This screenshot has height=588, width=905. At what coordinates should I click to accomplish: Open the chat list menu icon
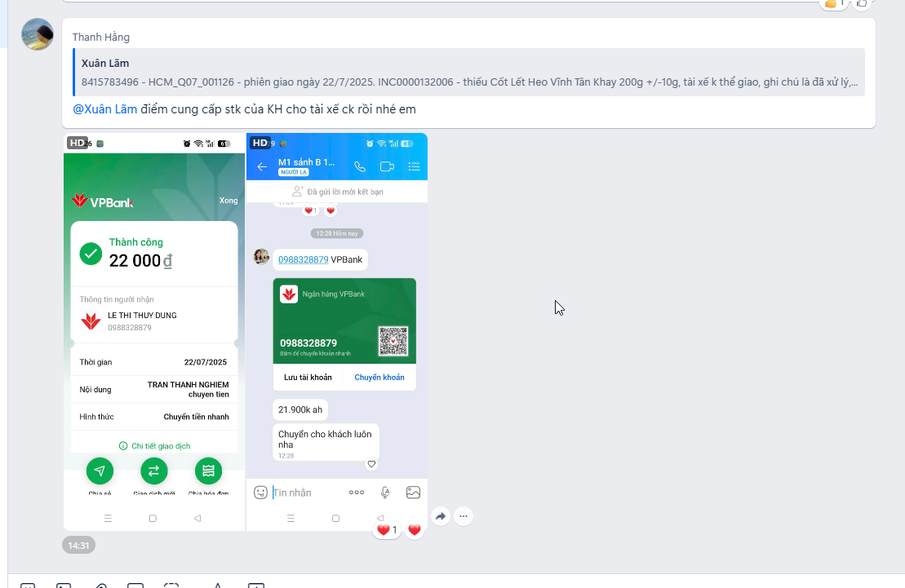[414, 166]
